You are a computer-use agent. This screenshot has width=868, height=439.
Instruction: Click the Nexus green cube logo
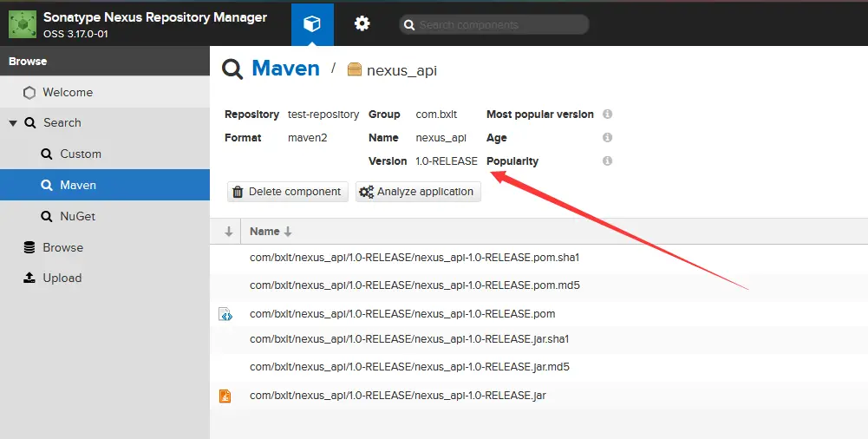coord(23,24)
